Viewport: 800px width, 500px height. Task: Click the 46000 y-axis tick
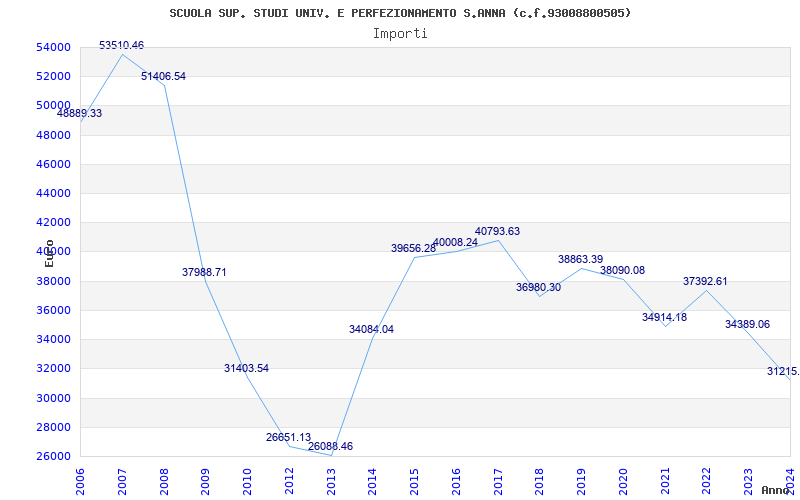53,164
